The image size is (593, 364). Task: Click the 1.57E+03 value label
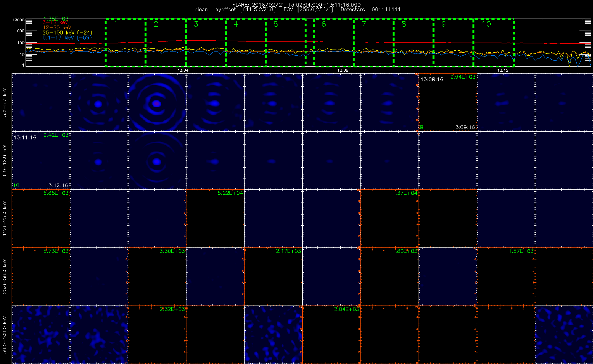(521, 251)
